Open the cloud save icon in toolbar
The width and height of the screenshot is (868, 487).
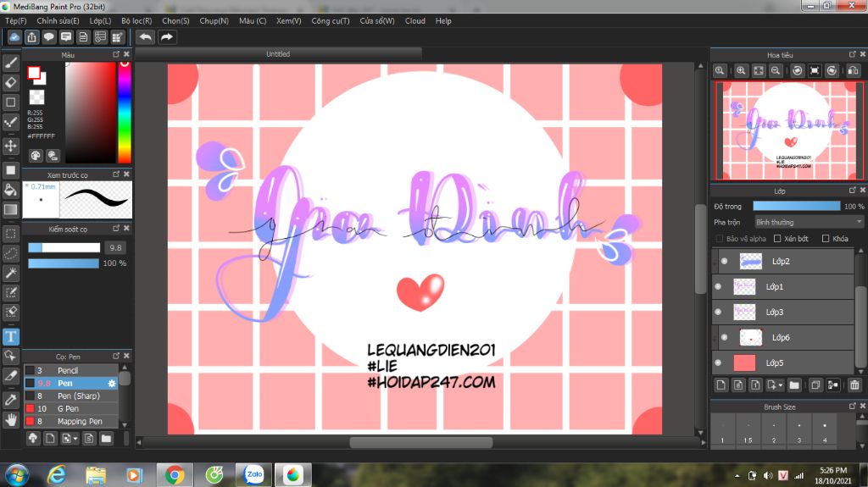coord(14,37)
